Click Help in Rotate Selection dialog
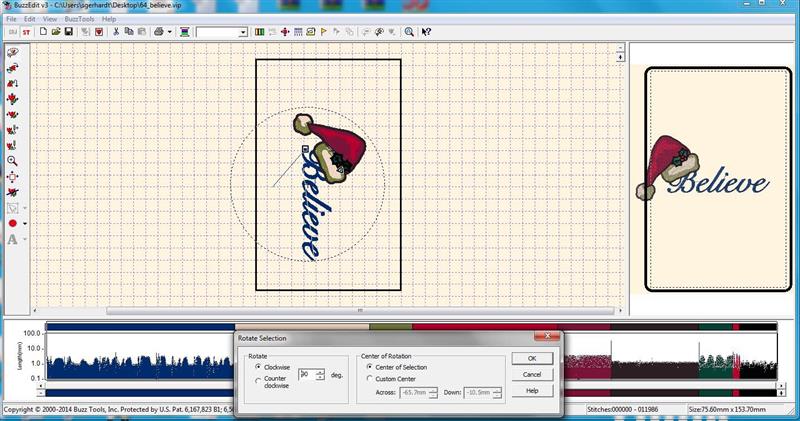The width and height of the screenshot is (800, 421). click(x=532, y=390)
